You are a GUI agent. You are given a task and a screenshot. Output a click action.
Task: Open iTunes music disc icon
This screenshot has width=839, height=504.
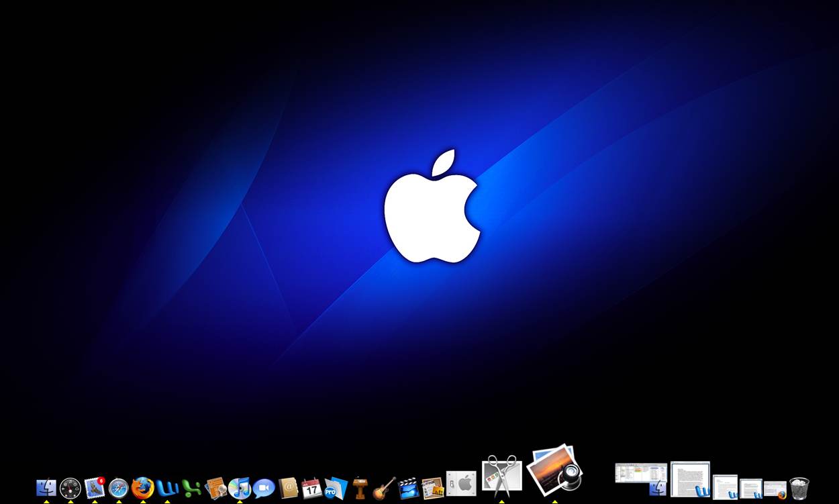(240, 488)
